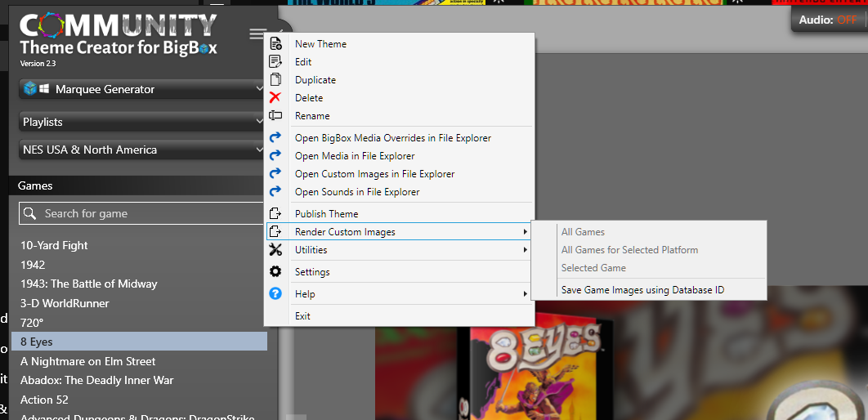This screenshot has height=420, width=868.
Task: Click the Search for game field
Action: [x=143, y=213]
